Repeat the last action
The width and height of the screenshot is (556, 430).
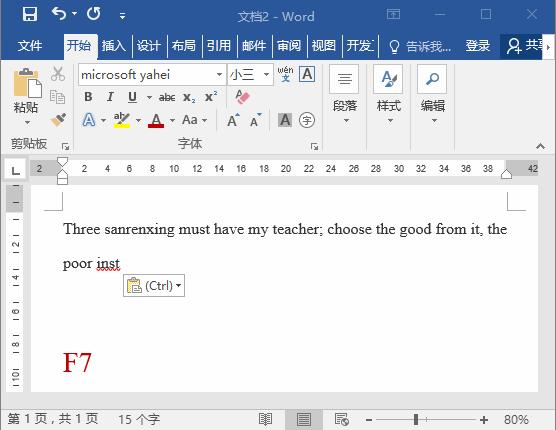(x=94, y=14)
